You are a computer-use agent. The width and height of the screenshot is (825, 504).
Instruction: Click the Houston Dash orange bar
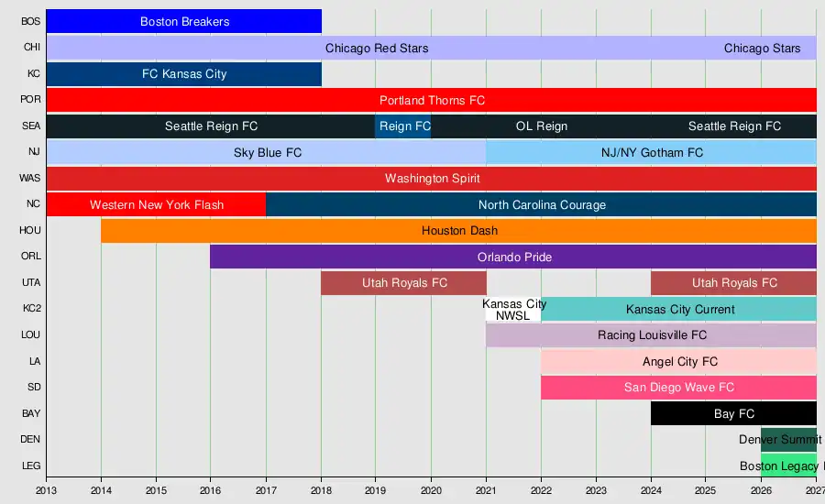click(x=459, y=230)
